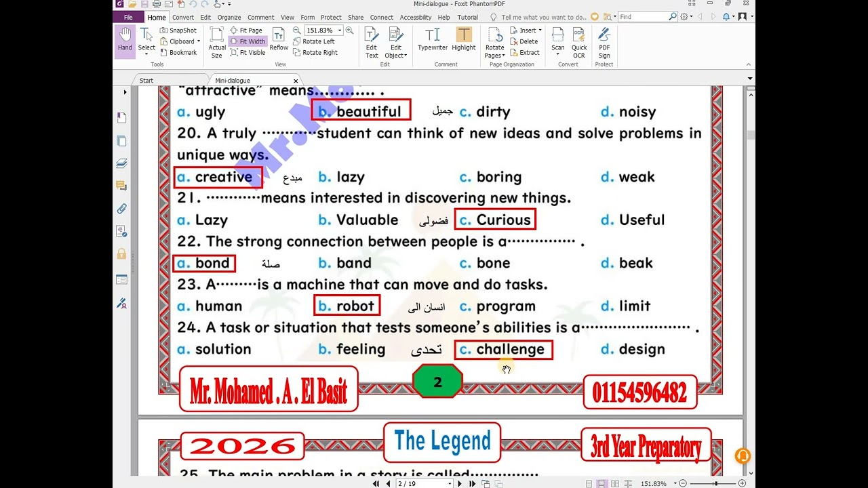The height and width of the screenshot is (488, 868).
Task: Zoom in with the ribbon magnifier plus
Action: [x=349, y=30]
